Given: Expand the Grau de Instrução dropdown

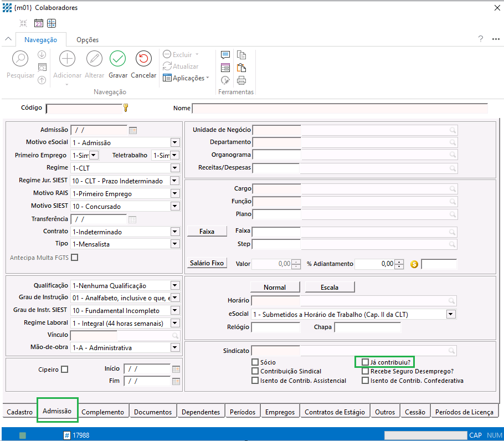Looking at the screenshot, I should pos(175,298).
